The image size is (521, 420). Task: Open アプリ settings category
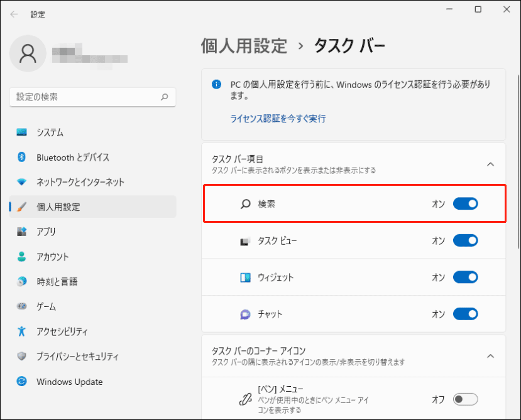(93, 232)
